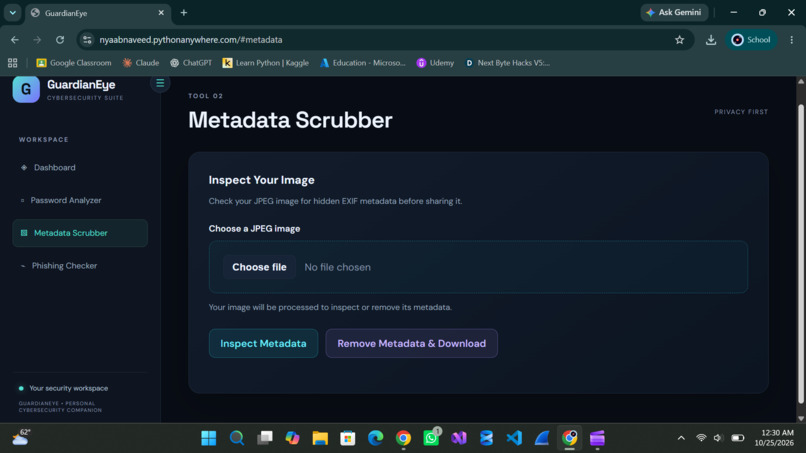Click Inspect Metadata button
The image size is (806, 453).
click(x=263, y=343)
